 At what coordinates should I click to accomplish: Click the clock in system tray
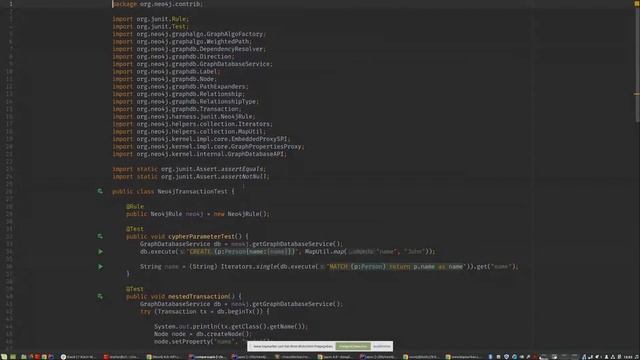tap(628, 356)
